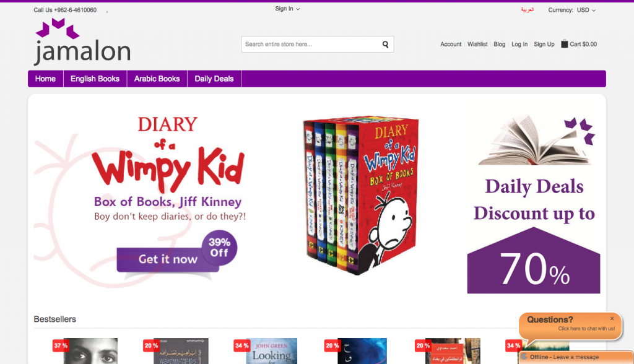Screen dimensions: 634x364
Task: Open the Currency USD dropdown
Action: pos(571,10)
